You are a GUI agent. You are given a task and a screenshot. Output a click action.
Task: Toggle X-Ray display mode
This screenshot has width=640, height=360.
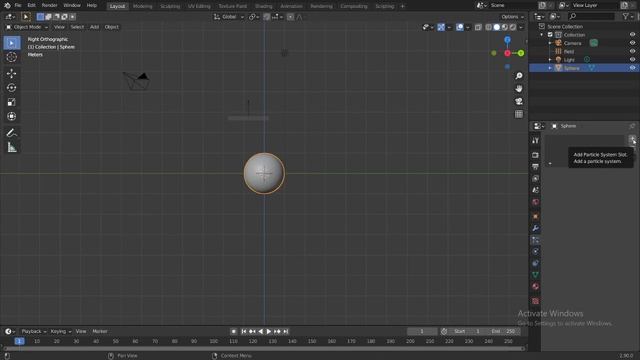[478, 27]
